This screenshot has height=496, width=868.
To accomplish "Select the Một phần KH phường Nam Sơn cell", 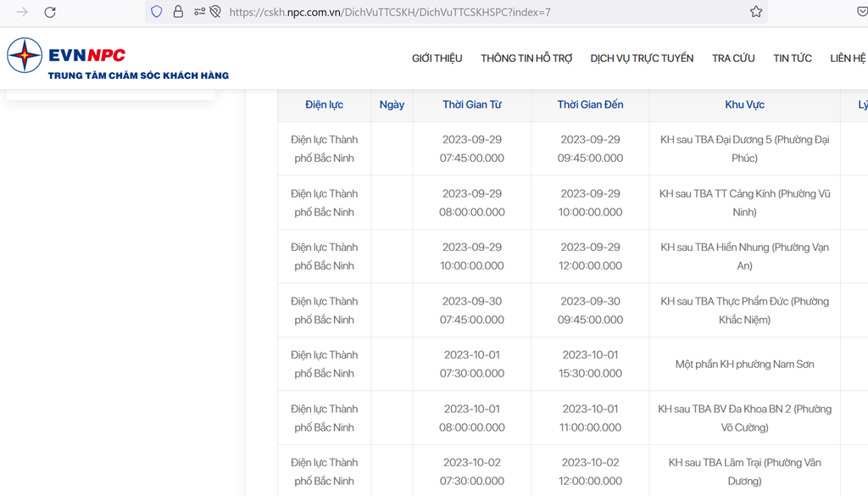I will [744, 365].
